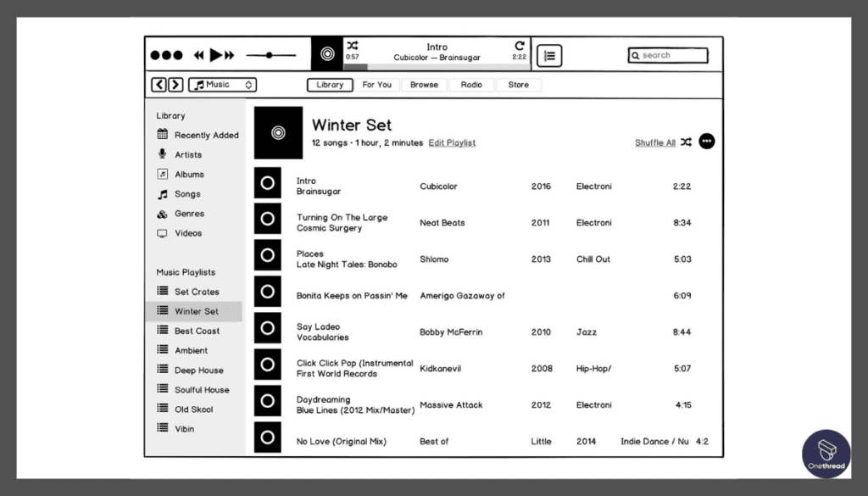
Task: Click the artist "Cubicolor" in song list
Action: 438,187
